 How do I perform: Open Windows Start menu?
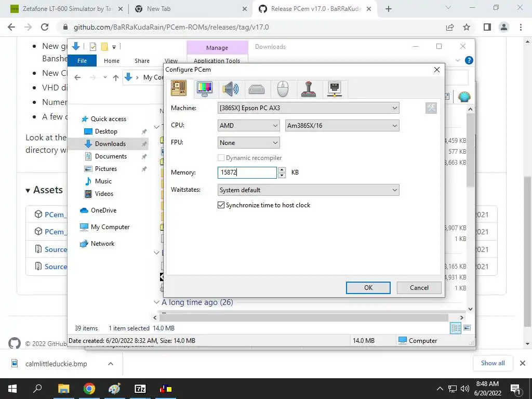click(x=12, y=389)
